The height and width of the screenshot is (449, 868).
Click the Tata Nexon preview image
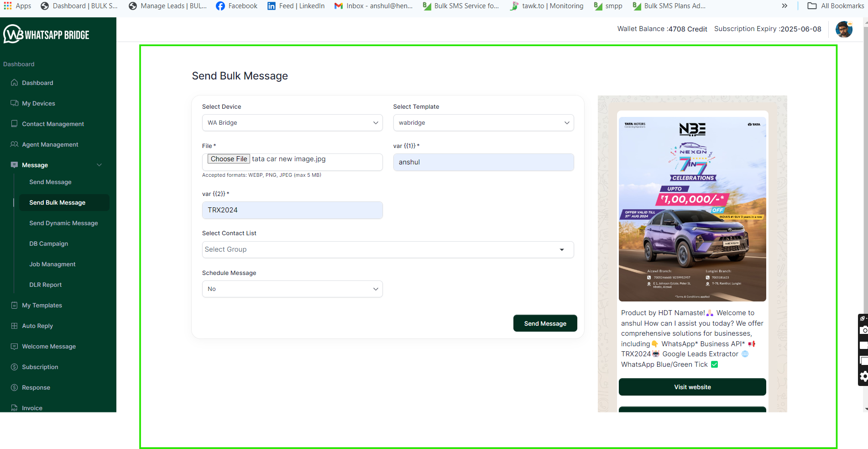[x=692, y=209]
